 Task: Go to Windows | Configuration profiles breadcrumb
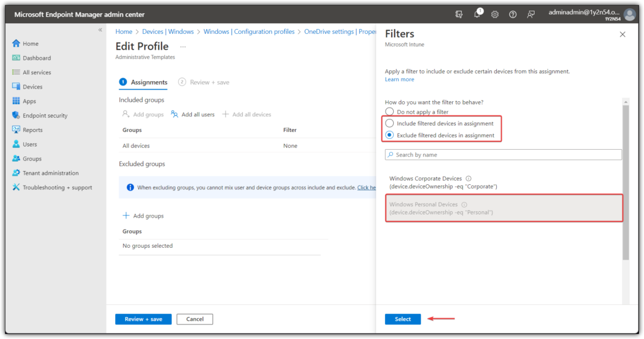[x=249, y=31]
